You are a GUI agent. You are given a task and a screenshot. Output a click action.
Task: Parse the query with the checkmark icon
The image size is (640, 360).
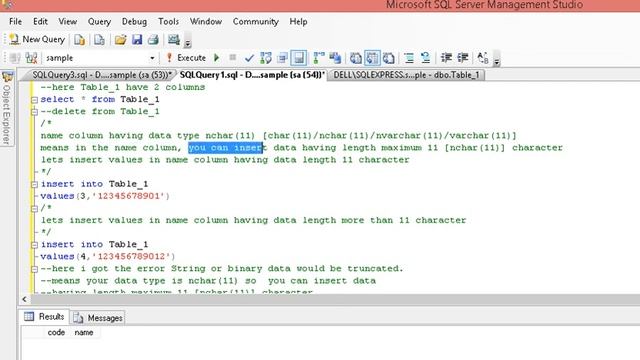coord(249,58)
